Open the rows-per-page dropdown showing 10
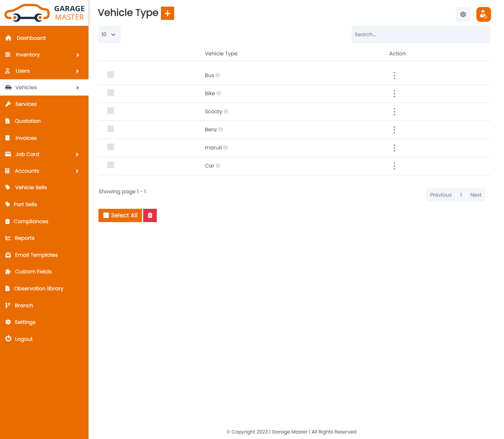Viewport: 504px width, 439px height. 109,34
